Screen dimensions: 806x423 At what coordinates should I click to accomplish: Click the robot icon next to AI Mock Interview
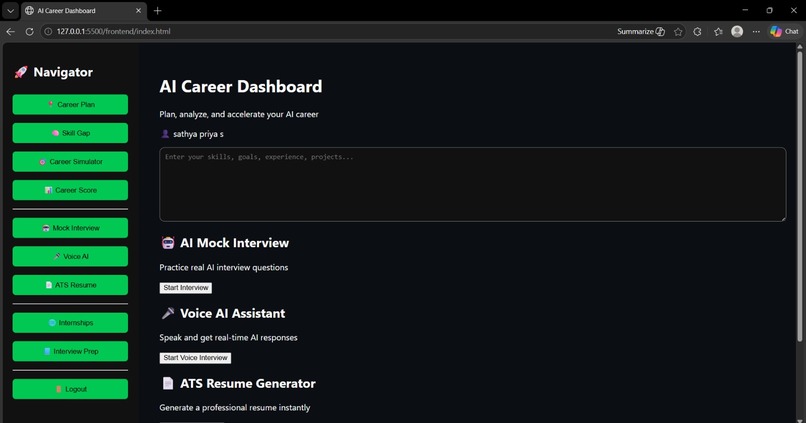pos(168,243)
